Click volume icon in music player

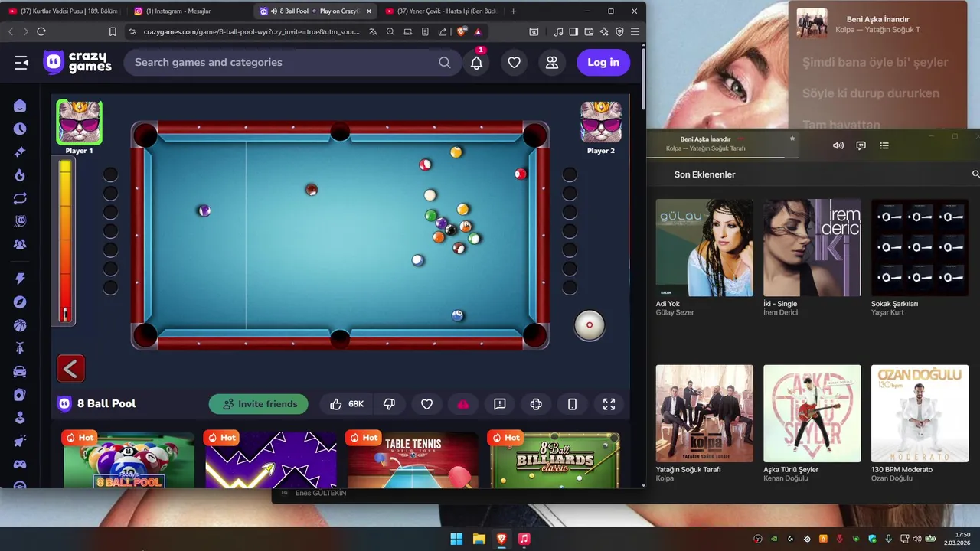[x=838, y=145]
